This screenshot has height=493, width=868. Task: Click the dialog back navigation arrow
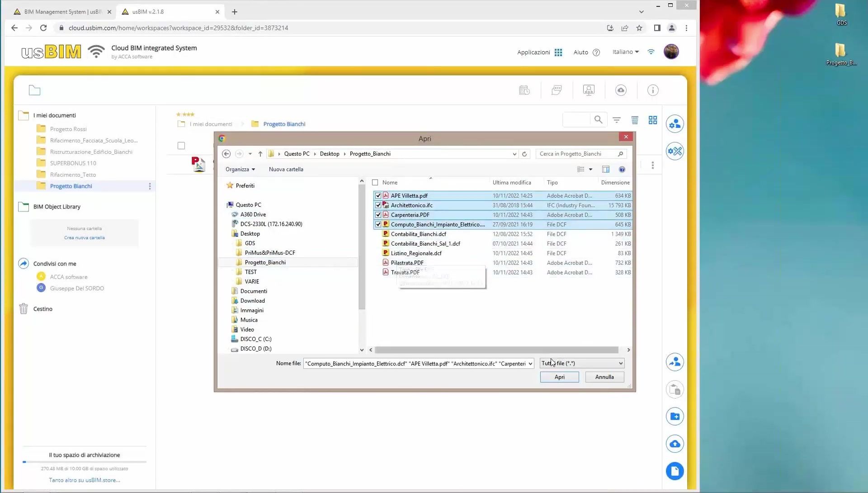[226, 154]
